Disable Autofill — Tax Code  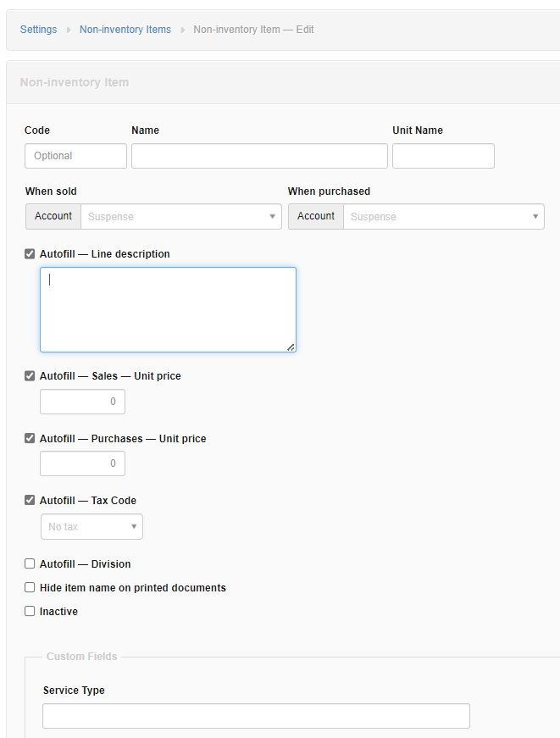(x=29, y=500)
